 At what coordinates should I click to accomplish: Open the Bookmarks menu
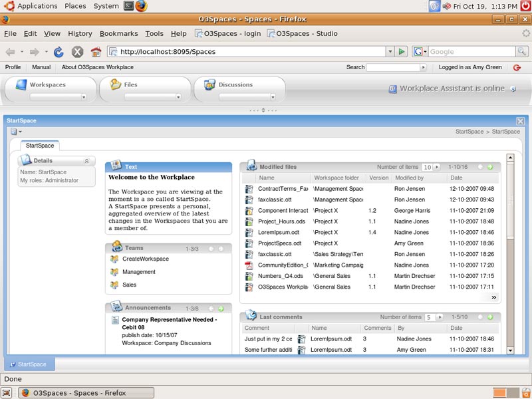point(119,34)
